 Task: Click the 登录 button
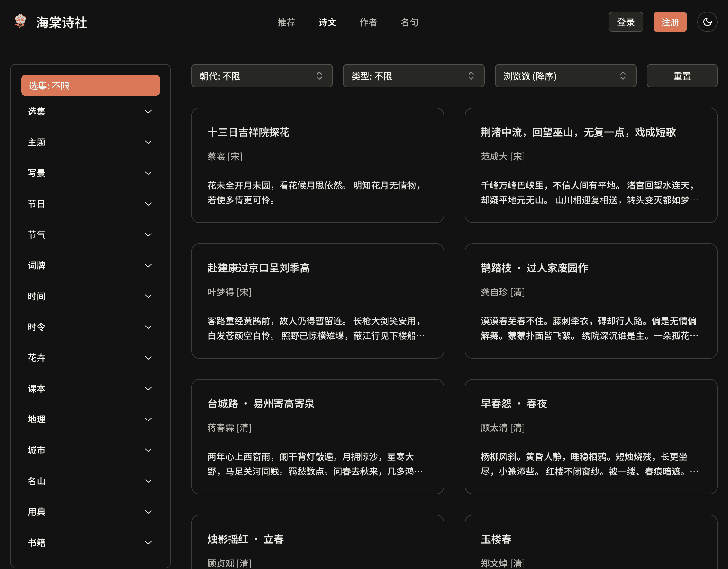[626, 22]
